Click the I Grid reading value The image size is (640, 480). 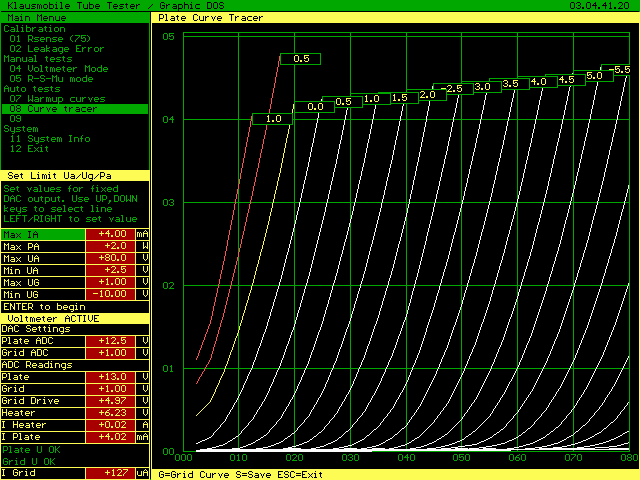112,472
